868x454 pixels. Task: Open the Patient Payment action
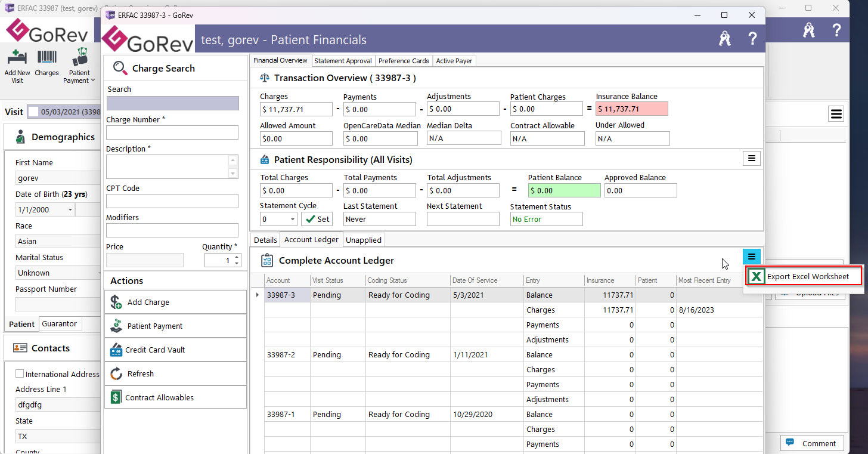point(175,326)
